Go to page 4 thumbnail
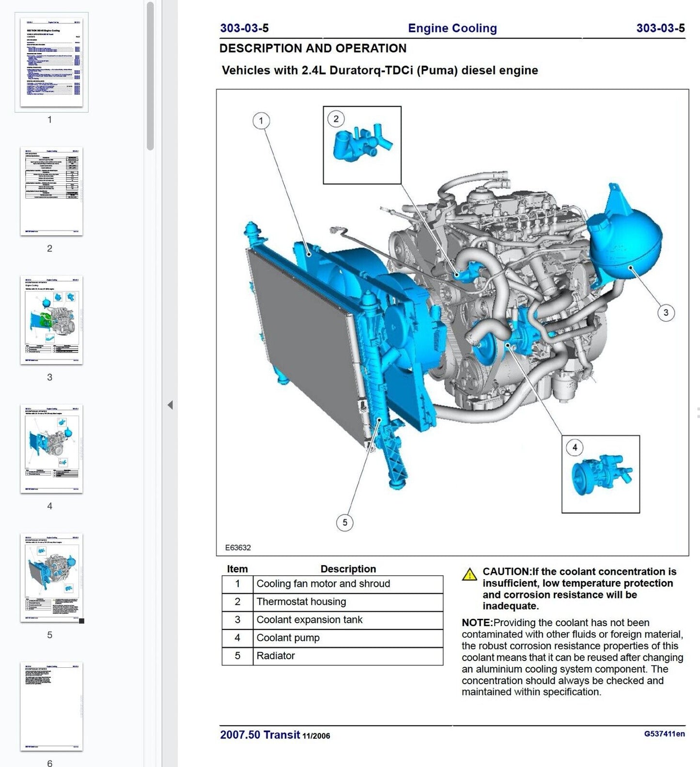Image resolution: width=700 pixels, height=767 pixels. click(51, 449)
